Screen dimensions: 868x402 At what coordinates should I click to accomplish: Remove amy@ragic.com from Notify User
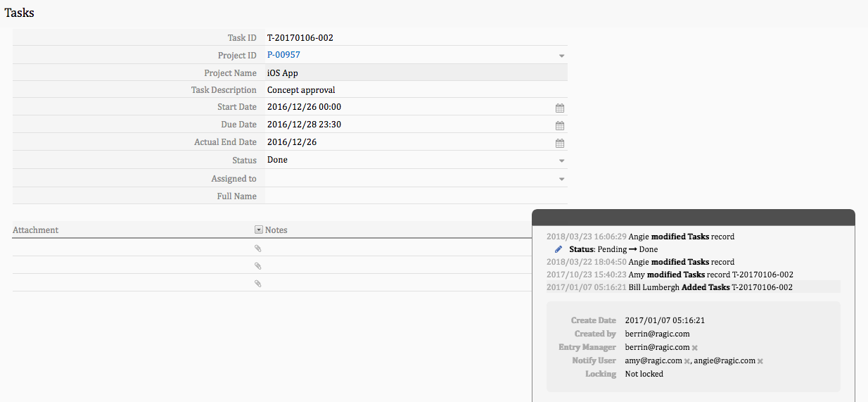click(687, 361)
